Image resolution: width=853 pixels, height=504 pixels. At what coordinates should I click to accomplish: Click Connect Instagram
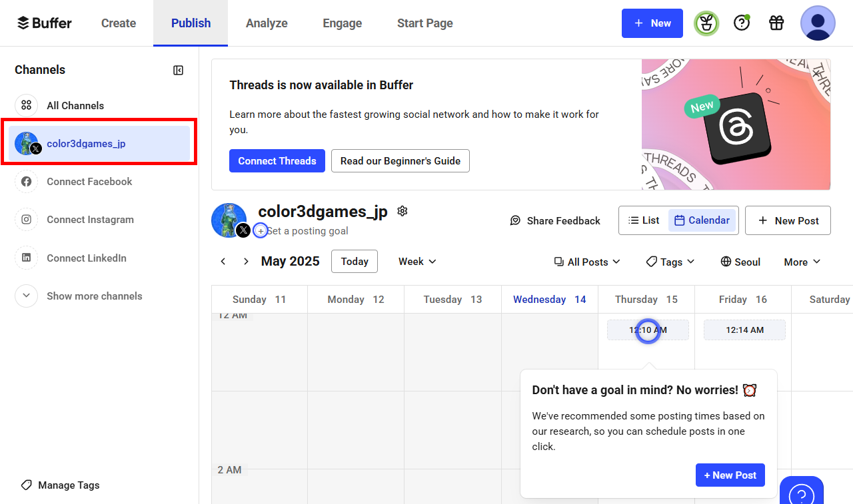(x=99, y=219)
